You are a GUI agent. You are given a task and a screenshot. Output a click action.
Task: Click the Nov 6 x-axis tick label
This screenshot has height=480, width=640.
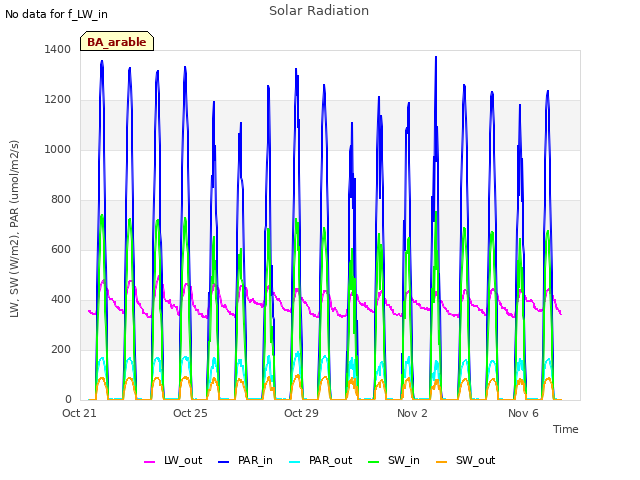coord(523,413)
